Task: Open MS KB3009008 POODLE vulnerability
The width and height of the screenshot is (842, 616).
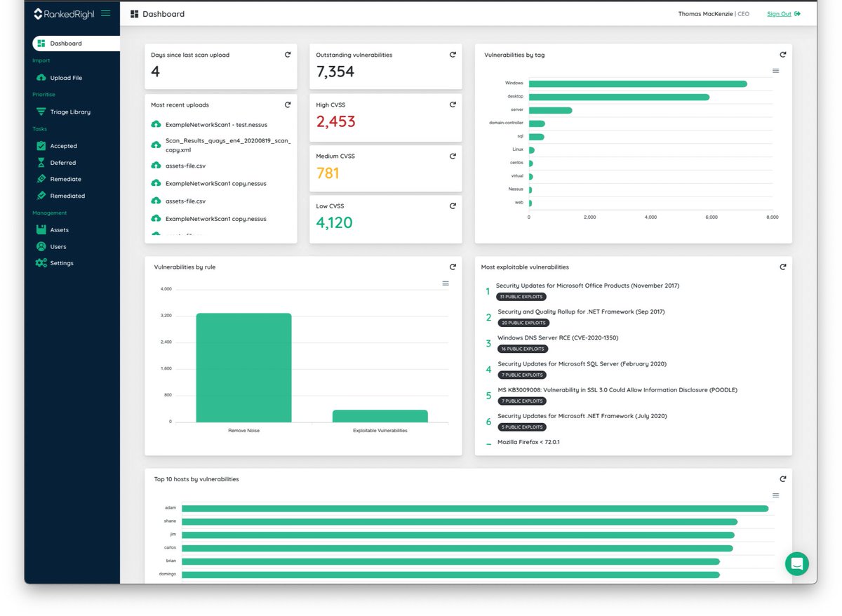Action: (617, 389)
